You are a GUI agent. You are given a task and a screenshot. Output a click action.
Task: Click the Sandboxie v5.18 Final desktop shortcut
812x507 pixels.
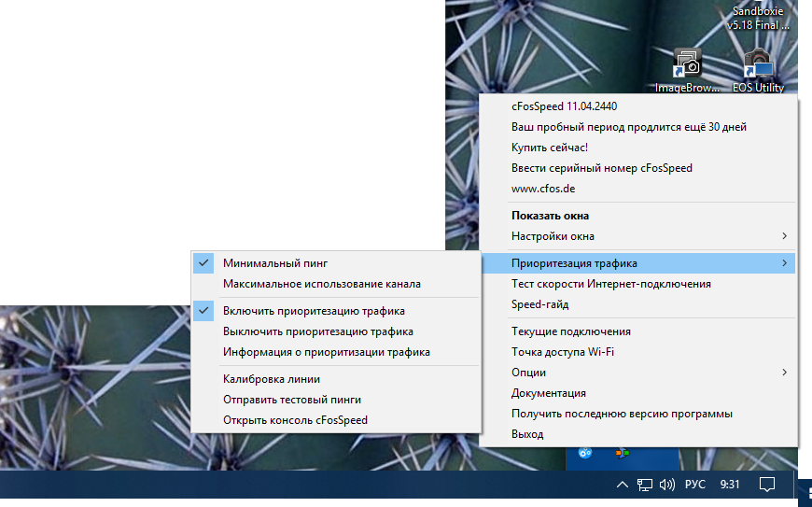(x=758, y=18)
